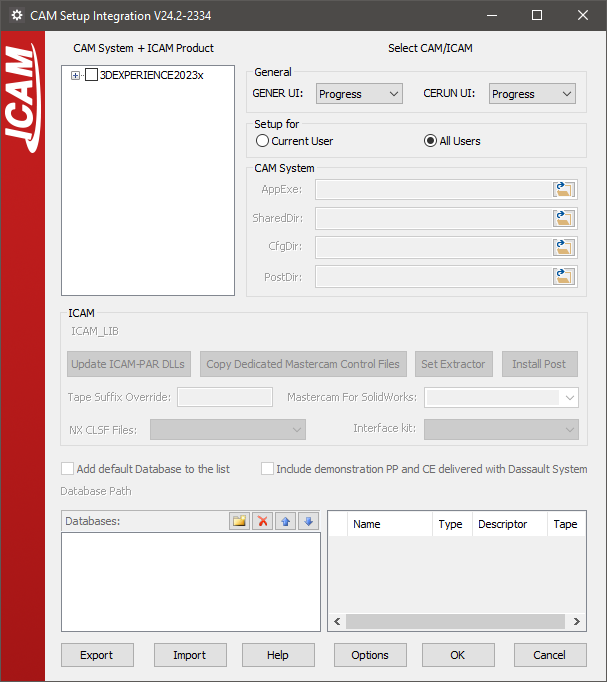Click the Descriptor column header
The width and height of the screenshot is (607, 682).
(x=510, y=524)
